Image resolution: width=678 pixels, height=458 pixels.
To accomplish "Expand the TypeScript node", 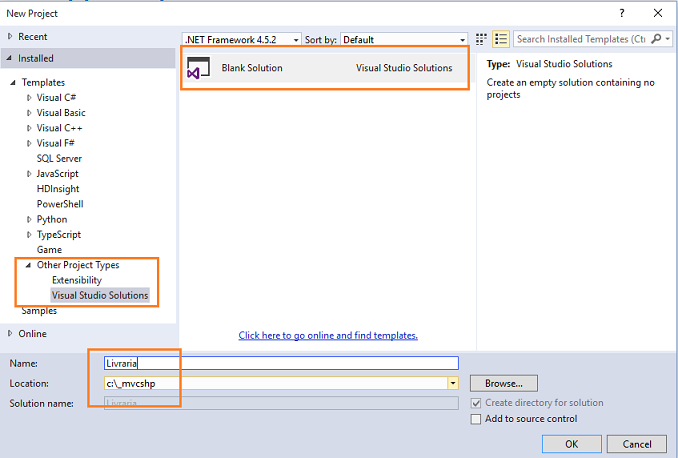I will click(29, 235).
